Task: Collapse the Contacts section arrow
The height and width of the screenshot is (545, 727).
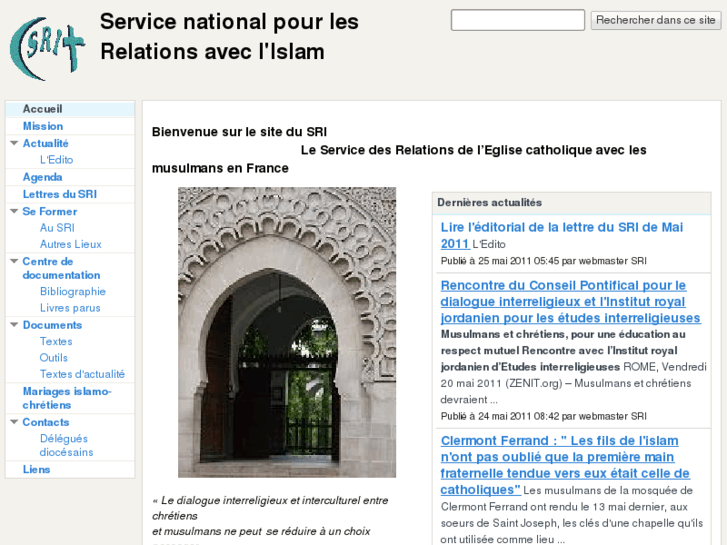Action: tap(14, 422)
